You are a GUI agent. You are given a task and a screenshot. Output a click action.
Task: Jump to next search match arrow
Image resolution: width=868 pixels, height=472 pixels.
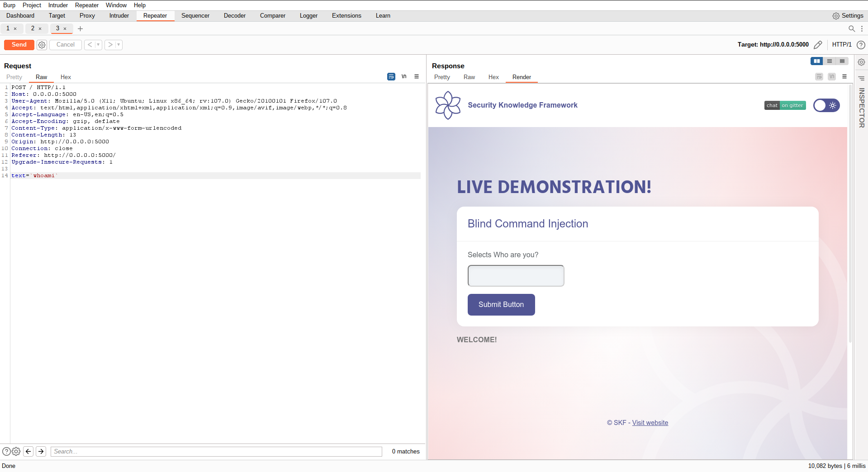click(x=41, y=451)
